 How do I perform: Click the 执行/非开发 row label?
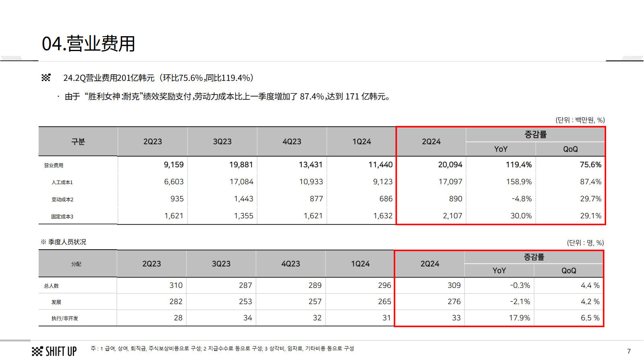click(x=65, y=318)
